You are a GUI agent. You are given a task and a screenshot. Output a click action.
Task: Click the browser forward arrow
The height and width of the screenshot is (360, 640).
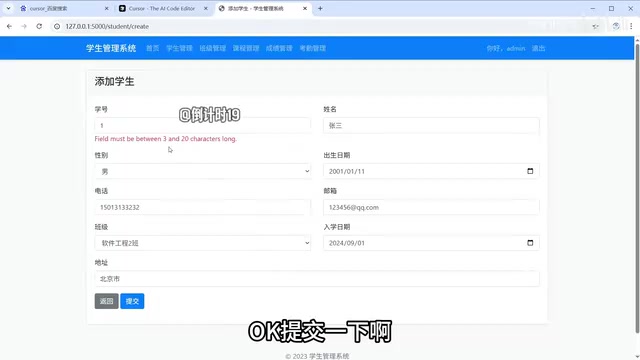point(24,26)
